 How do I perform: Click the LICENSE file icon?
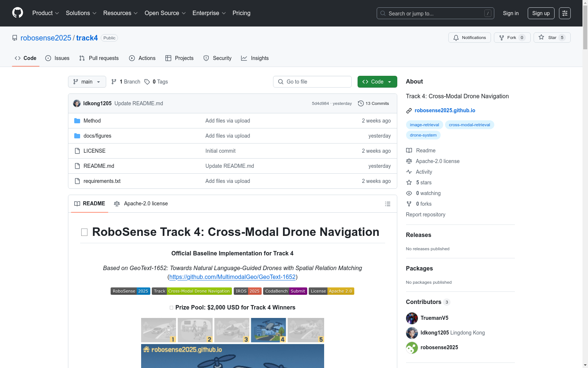[77, 151]
